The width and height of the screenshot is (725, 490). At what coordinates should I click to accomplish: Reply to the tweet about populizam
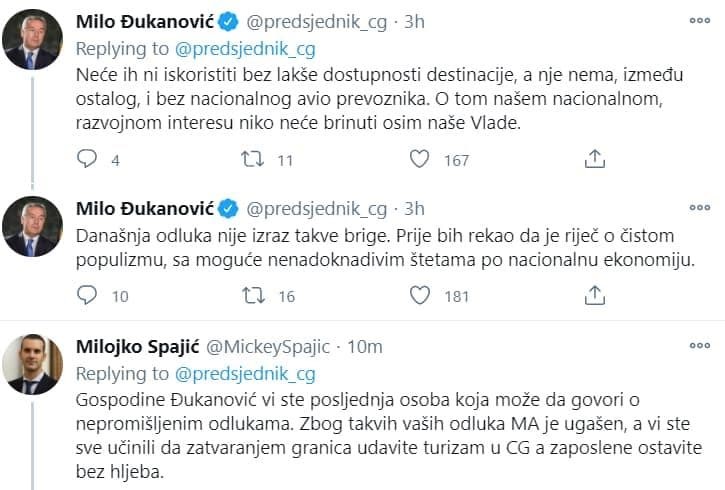click(88, 295)
